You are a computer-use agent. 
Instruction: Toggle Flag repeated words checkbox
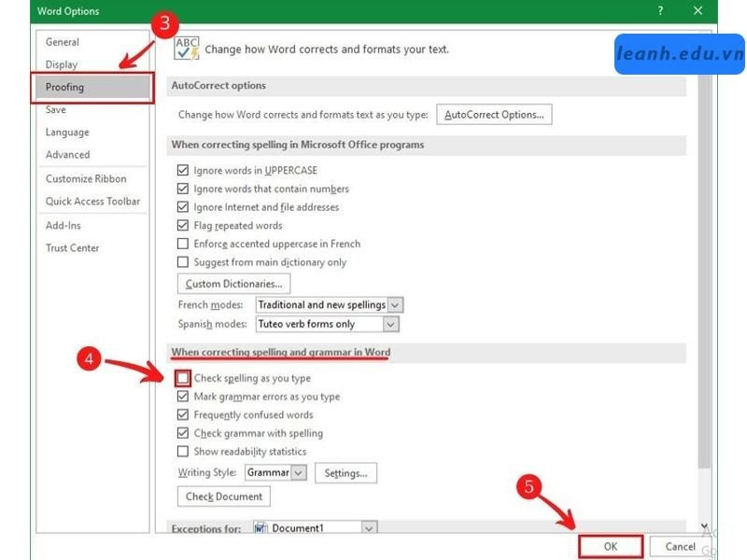click(x=182, y=225)
